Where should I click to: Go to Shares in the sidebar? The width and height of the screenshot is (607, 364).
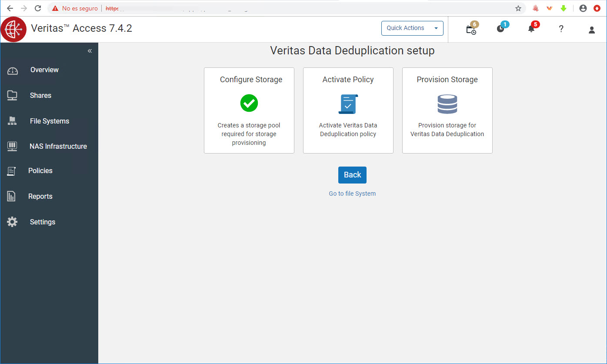coord(40,96)
